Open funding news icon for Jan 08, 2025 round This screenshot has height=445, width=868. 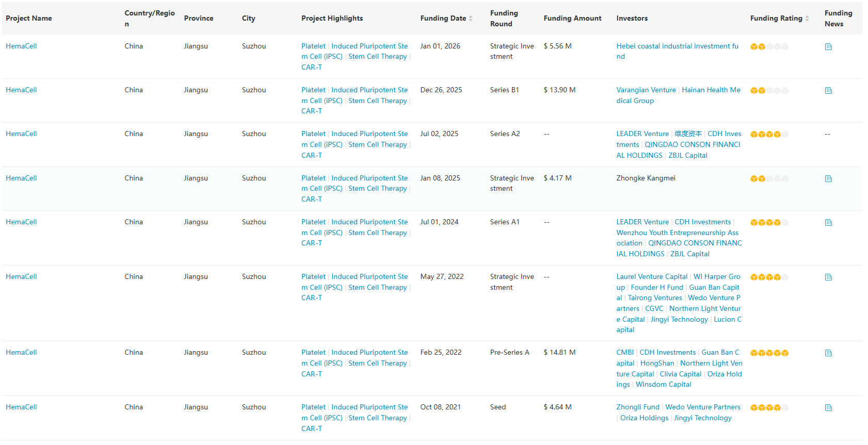point(828,179)
